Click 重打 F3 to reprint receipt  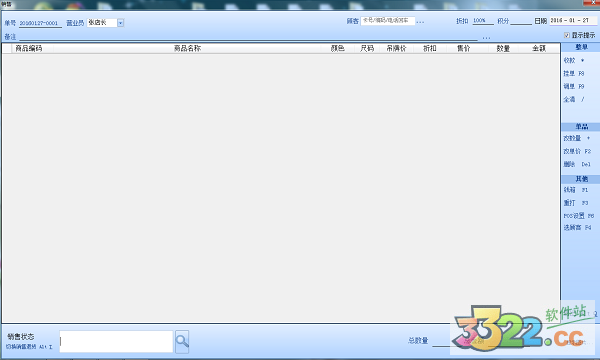576,203
